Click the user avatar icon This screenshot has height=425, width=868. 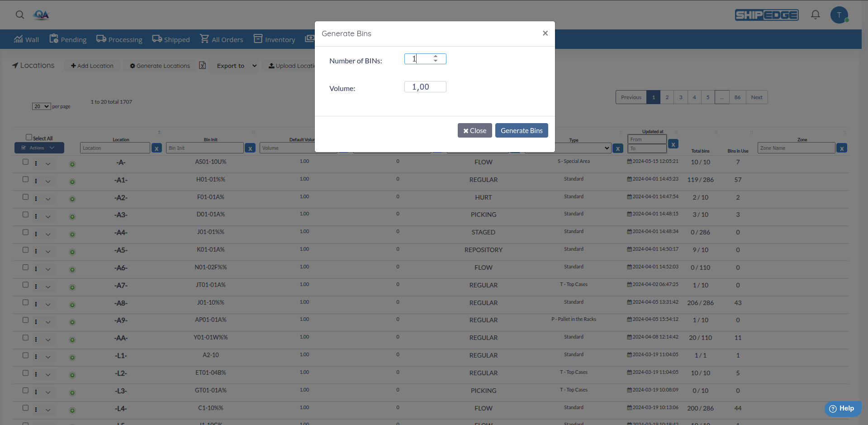coord(839,15)
